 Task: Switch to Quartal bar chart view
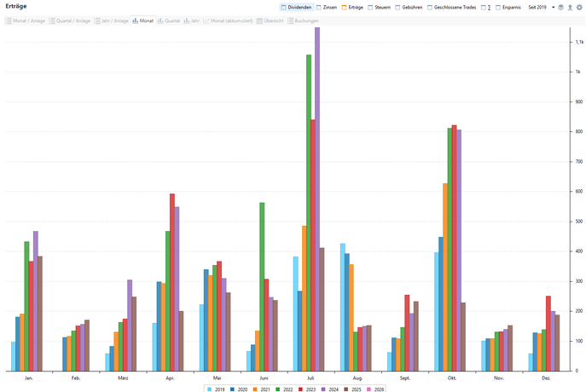coord(168,20)
